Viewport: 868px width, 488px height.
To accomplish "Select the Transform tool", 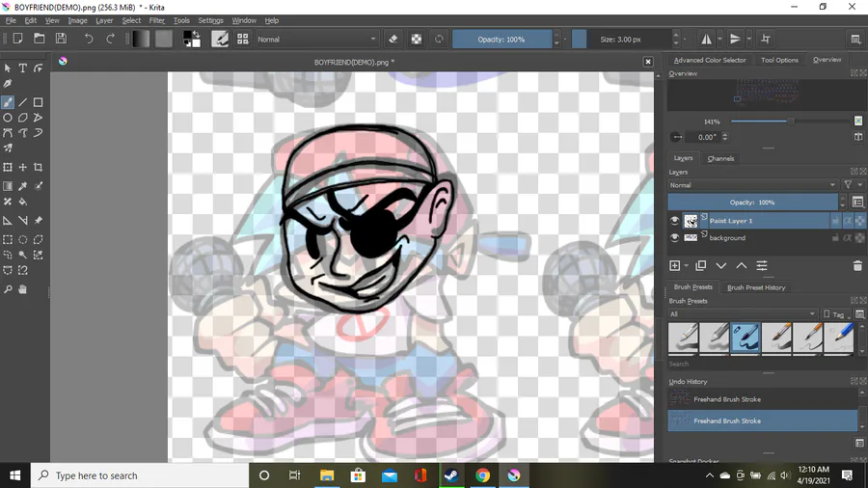I will (8, 167).
